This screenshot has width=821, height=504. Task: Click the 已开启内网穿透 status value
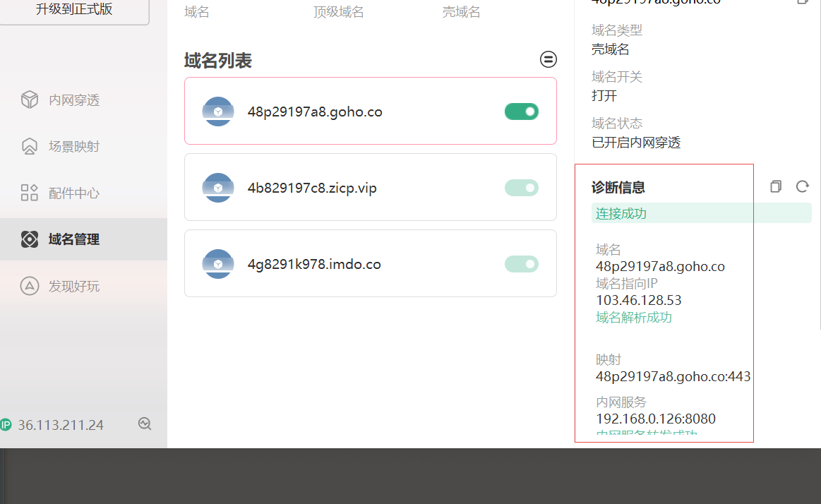(x=636, y=143)
